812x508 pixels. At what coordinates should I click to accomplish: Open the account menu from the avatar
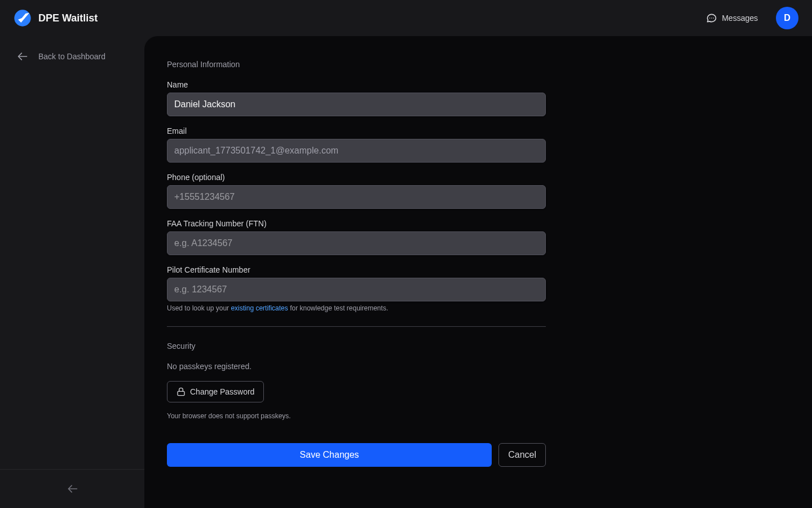pyautogui.click(x=787, y=17)
